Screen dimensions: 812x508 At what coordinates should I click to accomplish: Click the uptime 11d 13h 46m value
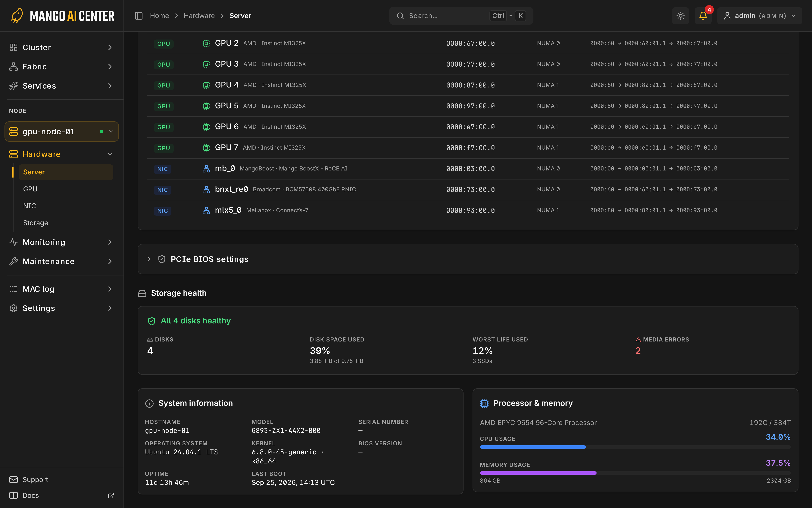(167, 482)
